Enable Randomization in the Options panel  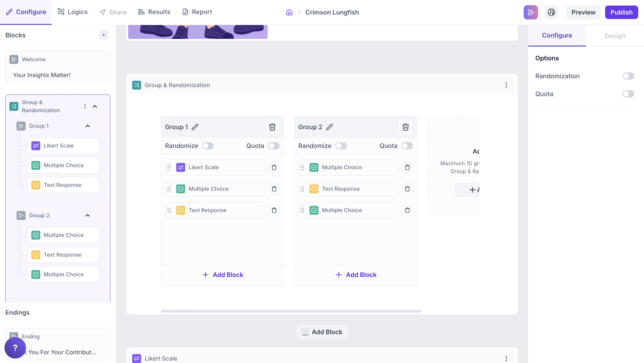(x=628, y=76)
